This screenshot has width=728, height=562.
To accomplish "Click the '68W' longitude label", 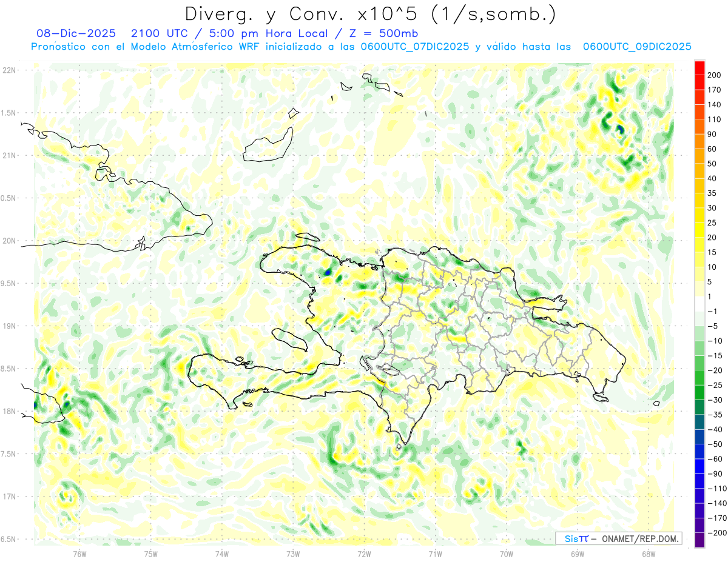I will (649, 554).
